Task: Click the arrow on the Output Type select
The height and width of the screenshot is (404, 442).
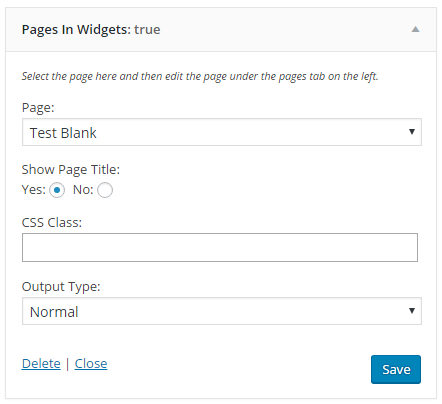Action: [x=412, y=311]
